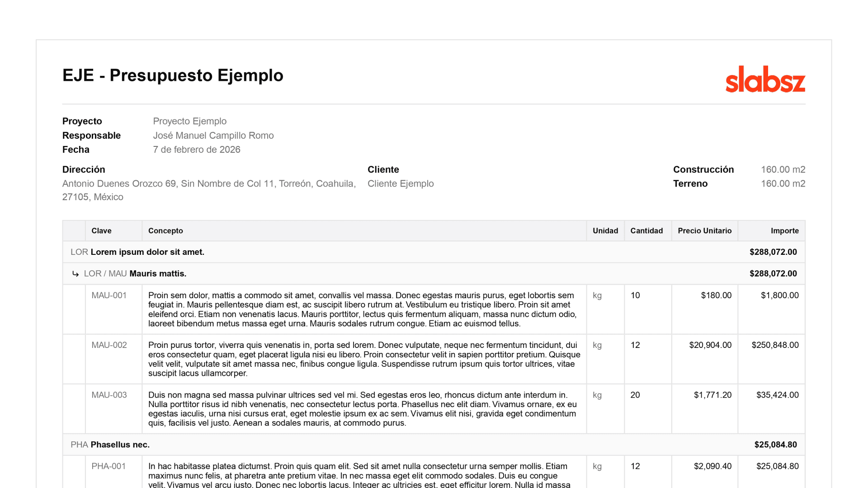The height and width of the screenshot is (488, 868).
Task: Select the PHA-001 item code
Action: pos(108,466)
